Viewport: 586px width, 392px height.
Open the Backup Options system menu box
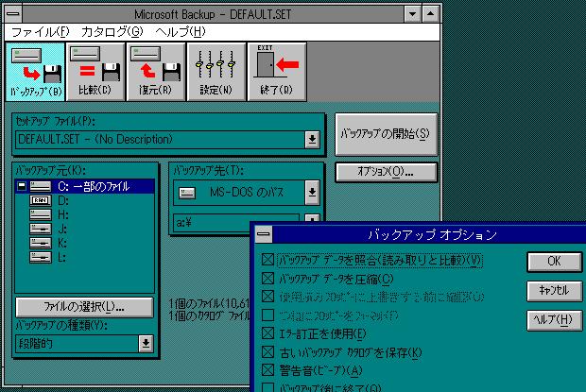click(264, 234)
